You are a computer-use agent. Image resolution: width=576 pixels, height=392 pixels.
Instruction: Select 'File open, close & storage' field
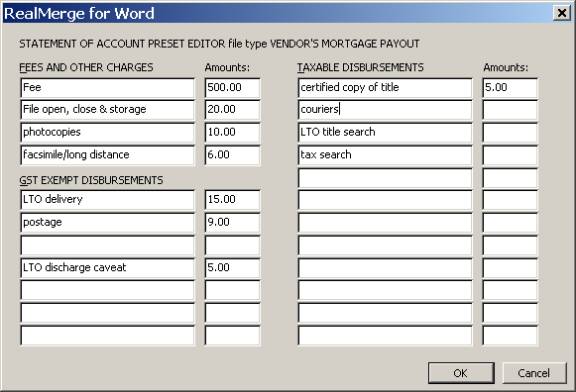107,110
